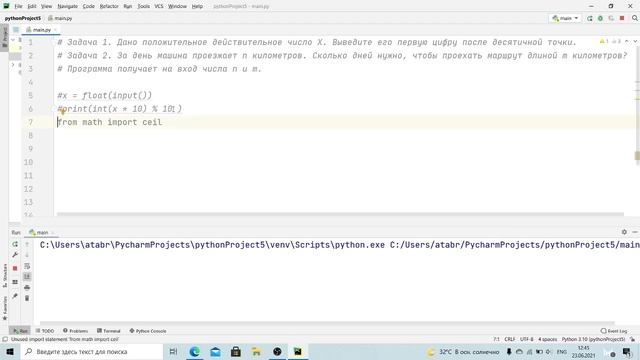This screenshot has width=640, height=360.
Task: Open the Tools menu
Action: (x=143, y=6)
